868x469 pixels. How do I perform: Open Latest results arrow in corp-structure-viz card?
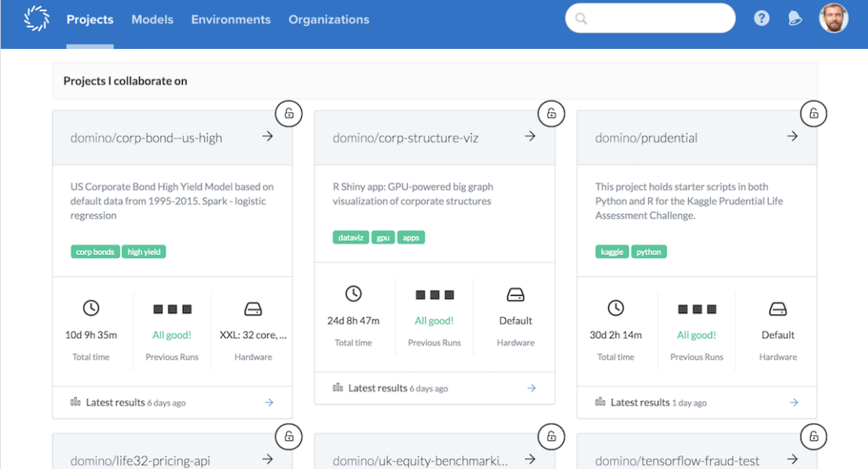(x=531, y=388)
